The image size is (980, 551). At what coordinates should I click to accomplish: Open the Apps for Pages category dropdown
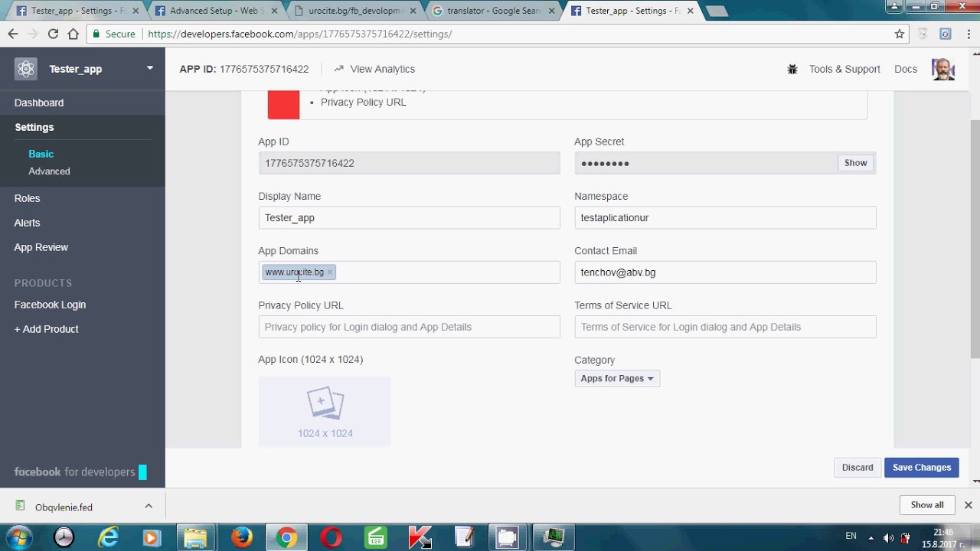617,378
